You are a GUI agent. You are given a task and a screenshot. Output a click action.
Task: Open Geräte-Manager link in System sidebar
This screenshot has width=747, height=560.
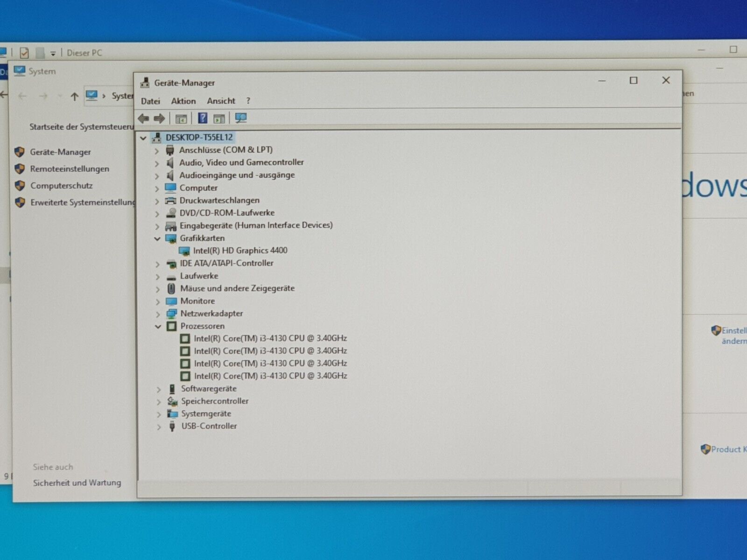pos(61,152)
